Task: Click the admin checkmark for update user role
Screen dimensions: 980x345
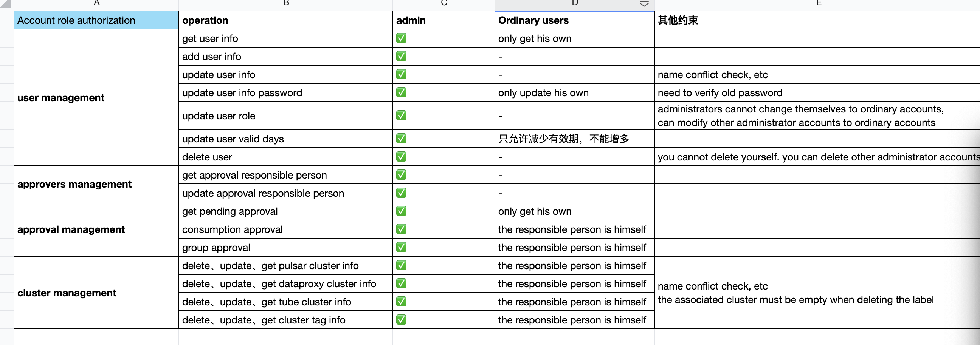Action: click(401, 116)
